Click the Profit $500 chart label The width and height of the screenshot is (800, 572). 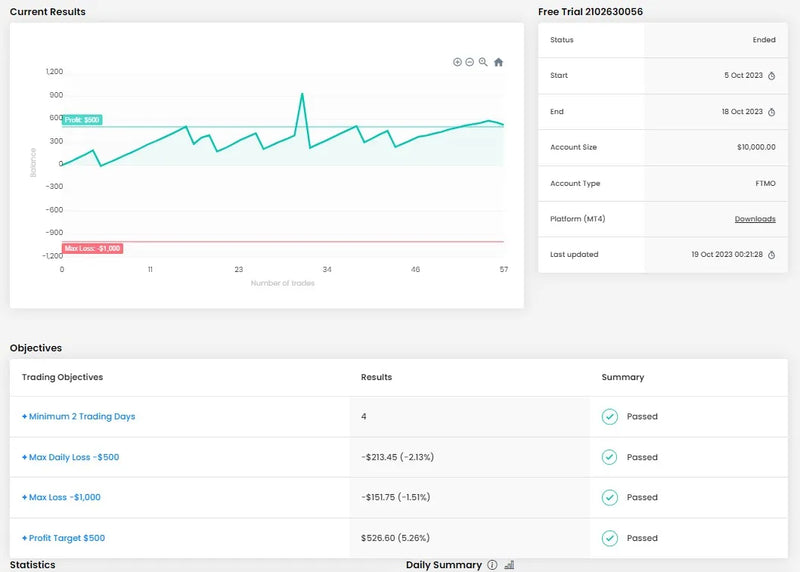tap(82, 120)
